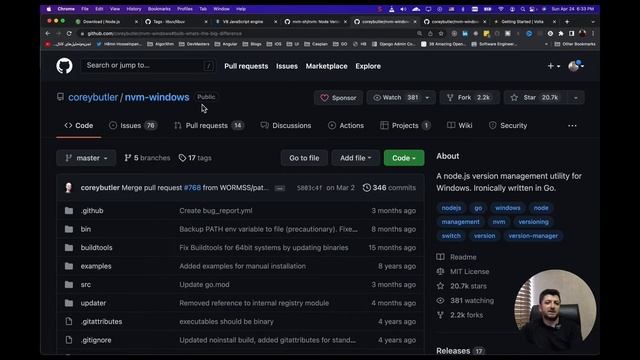Screen dimensions: 640x360
Task: Click the versioning topic tag
Action: (533, 222)
